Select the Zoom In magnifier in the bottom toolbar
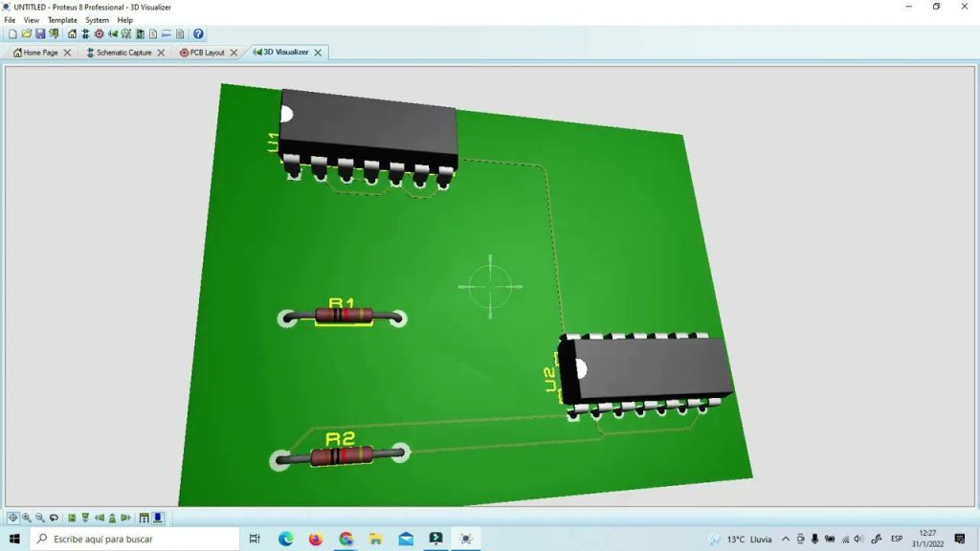Viewport: 980px width, 551px height. pyautogui.click(x=27, y=518)
